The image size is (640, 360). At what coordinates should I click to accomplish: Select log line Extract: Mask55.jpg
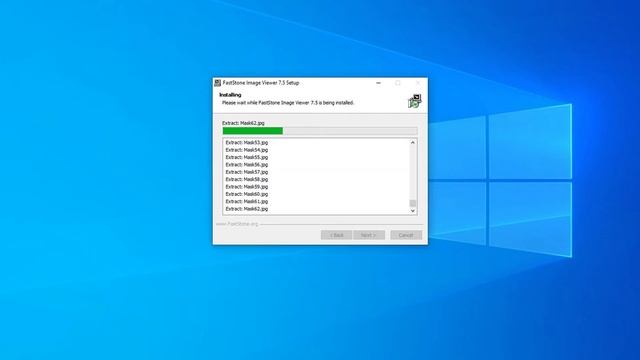[x=247, y=157]
